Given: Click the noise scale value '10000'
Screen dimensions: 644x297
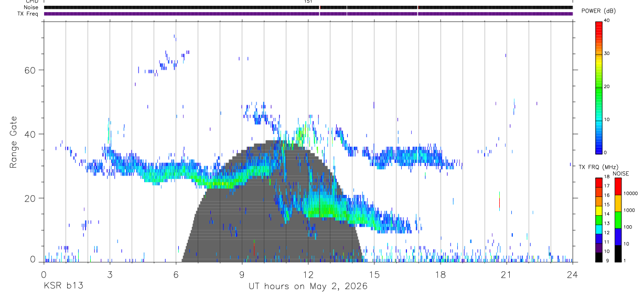Looking at the screenshot, I should tap(630, 193).
